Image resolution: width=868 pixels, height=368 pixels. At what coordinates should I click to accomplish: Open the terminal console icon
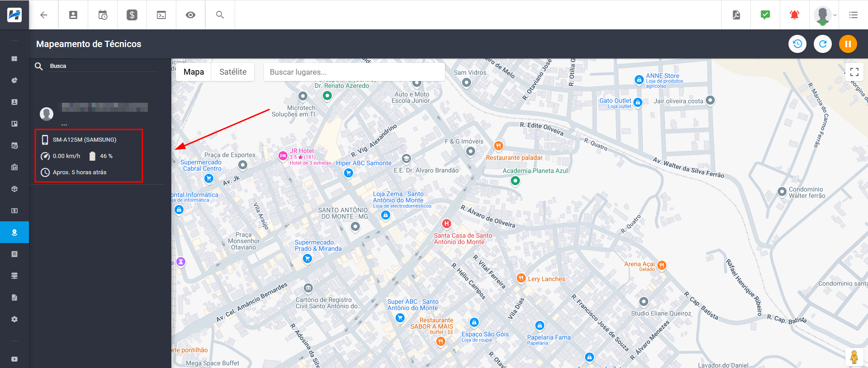click(x=161, y=15)
